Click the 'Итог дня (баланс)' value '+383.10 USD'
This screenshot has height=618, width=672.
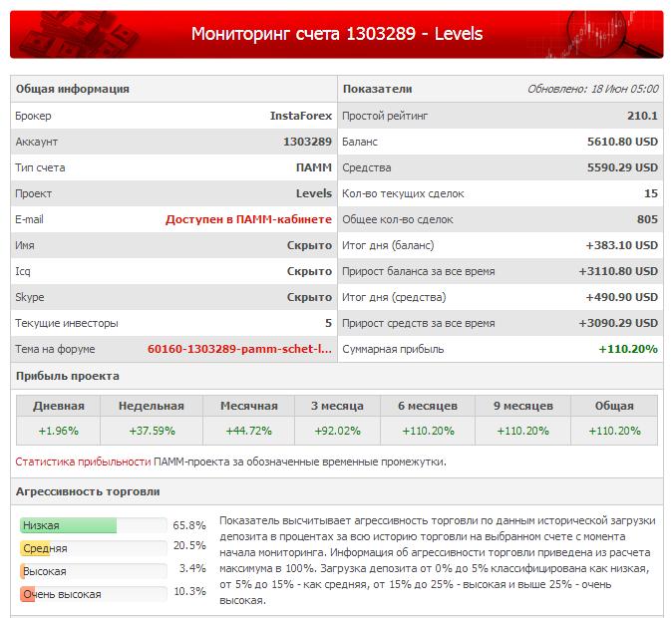tap(622, 245)
